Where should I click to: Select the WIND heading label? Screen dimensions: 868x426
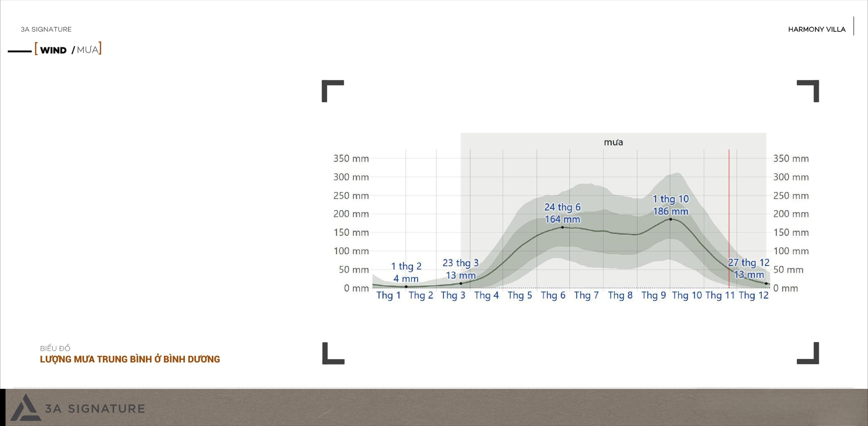(53, 50)
